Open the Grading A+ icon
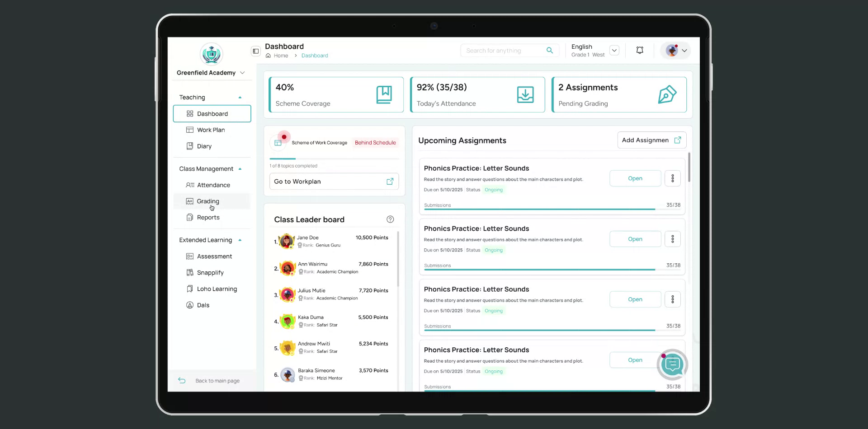Viewport: 868px width, 429px height. point(190,201)
